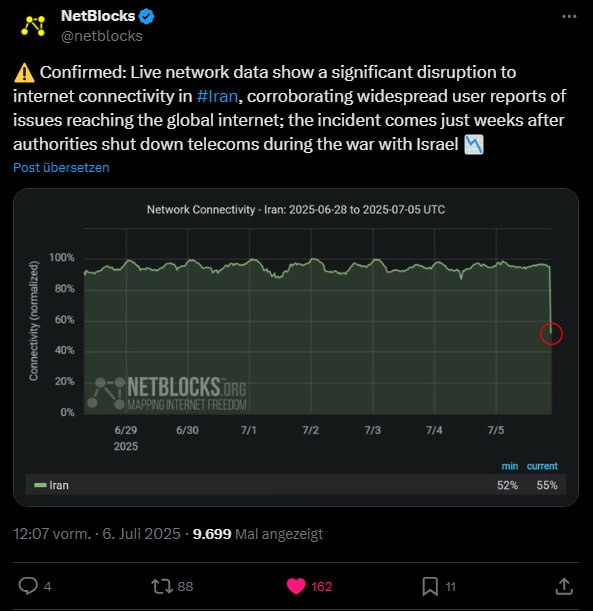Screen dimensions: 593x611
Task: Open the share upload arrow icon
Action: [564, 586]
